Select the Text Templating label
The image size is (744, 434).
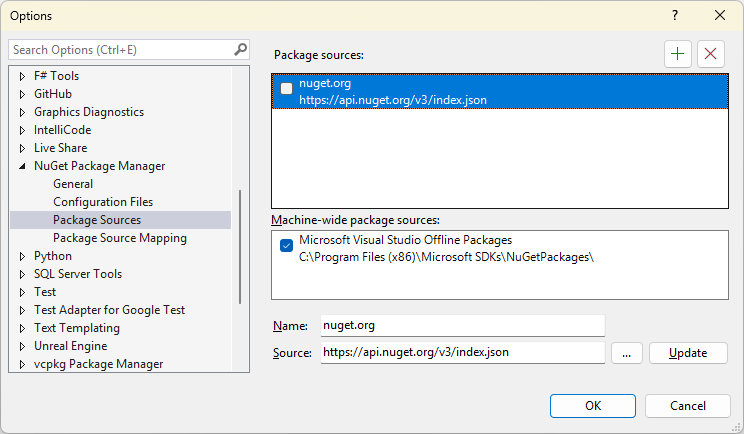(77, 328)
